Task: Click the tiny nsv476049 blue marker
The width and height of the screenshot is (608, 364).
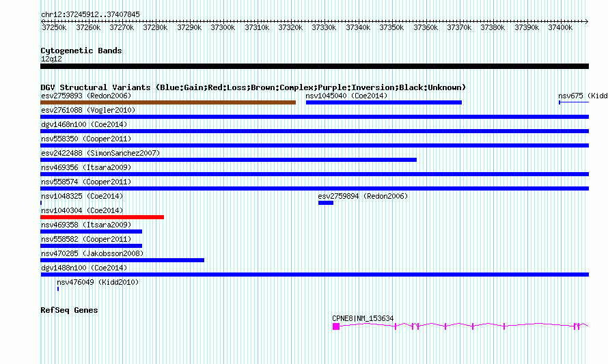Action: 58,289
